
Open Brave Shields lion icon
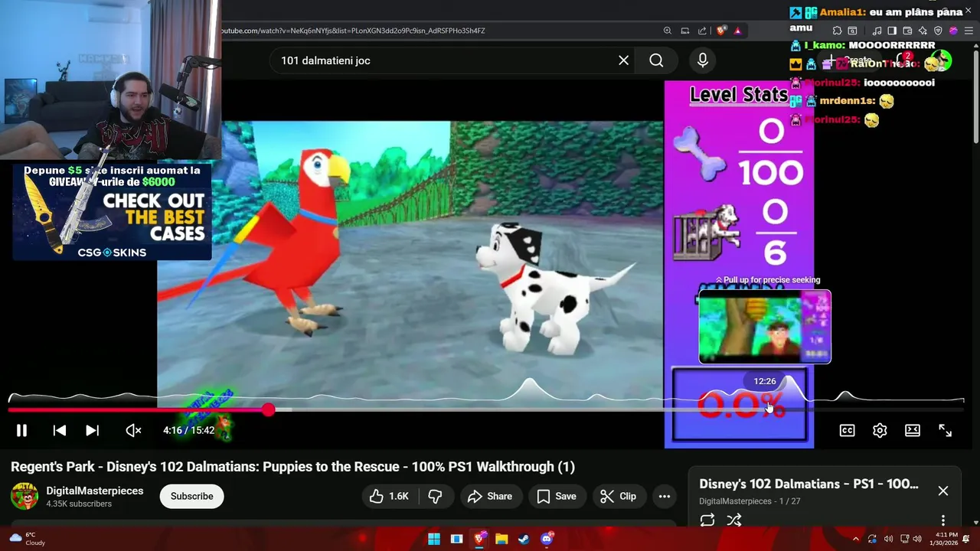tap(721, 31)
